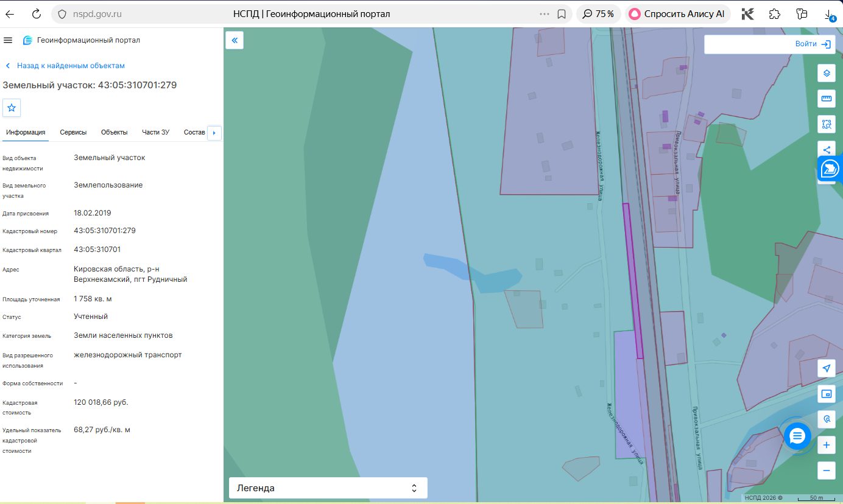Zoom in on the map
Image resolution: width=843 pixels, height=504 pixels.
tap(827, 445)
